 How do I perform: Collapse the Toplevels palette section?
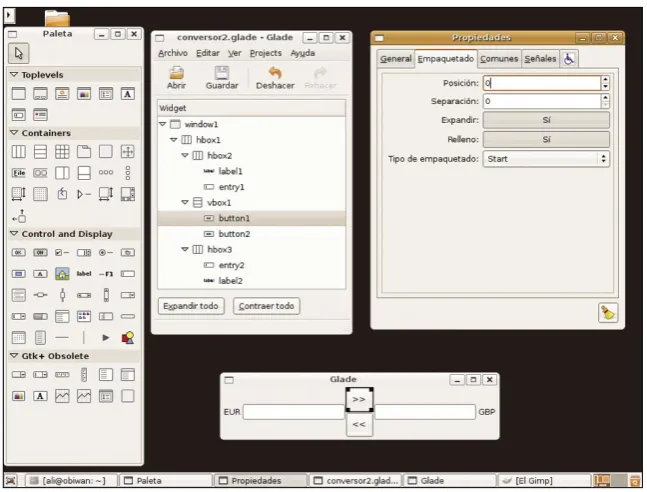14,75
